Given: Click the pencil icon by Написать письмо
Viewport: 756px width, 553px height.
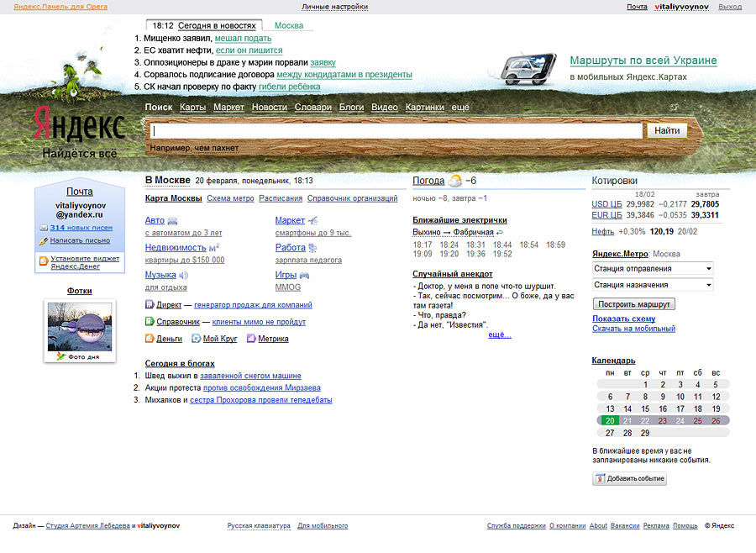Looking at the screenshot, I should 44,240.
